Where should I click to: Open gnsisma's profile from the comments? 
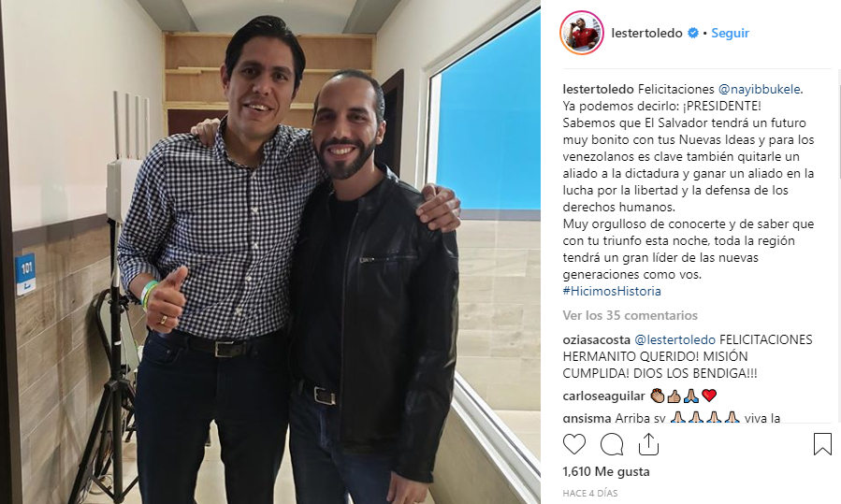(x=587, y=418)
